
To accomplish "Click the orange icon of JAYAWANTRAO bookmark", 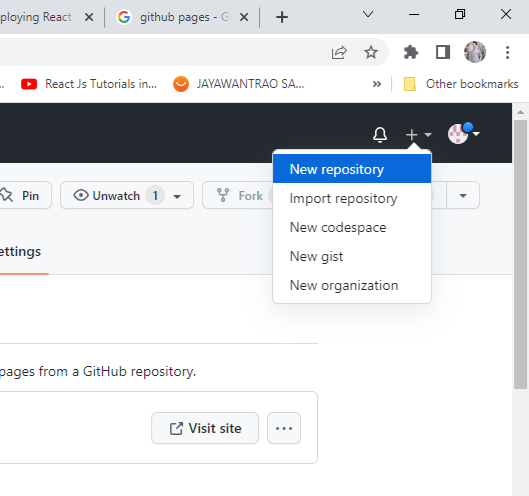I will click(181, 84).
